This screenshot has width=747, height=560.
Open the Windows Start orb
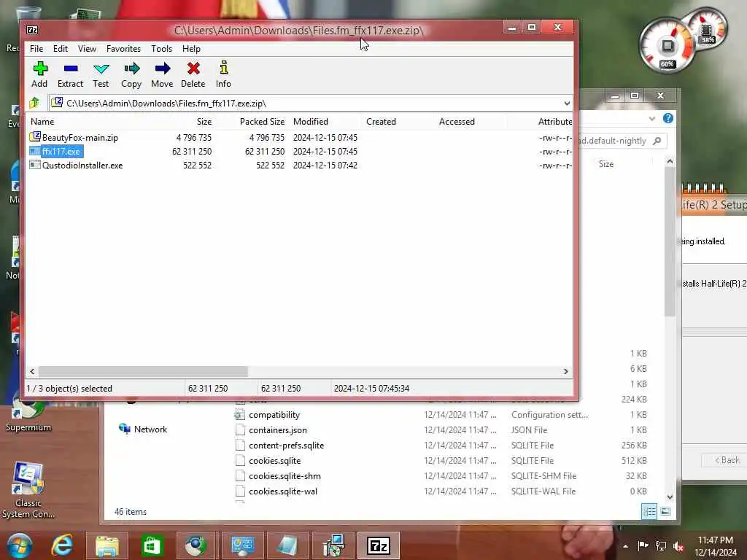pos(20,545)
